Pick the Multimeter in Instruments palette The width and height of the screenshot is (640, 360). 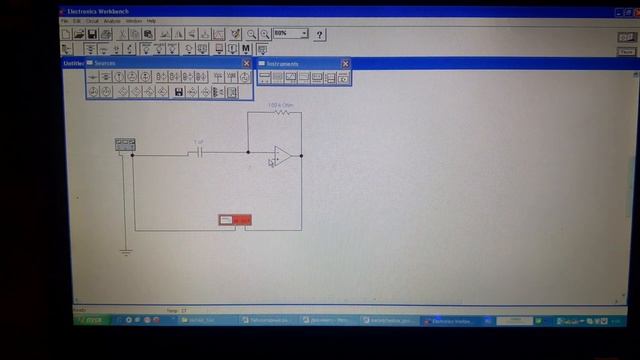[x=265, y=77]
